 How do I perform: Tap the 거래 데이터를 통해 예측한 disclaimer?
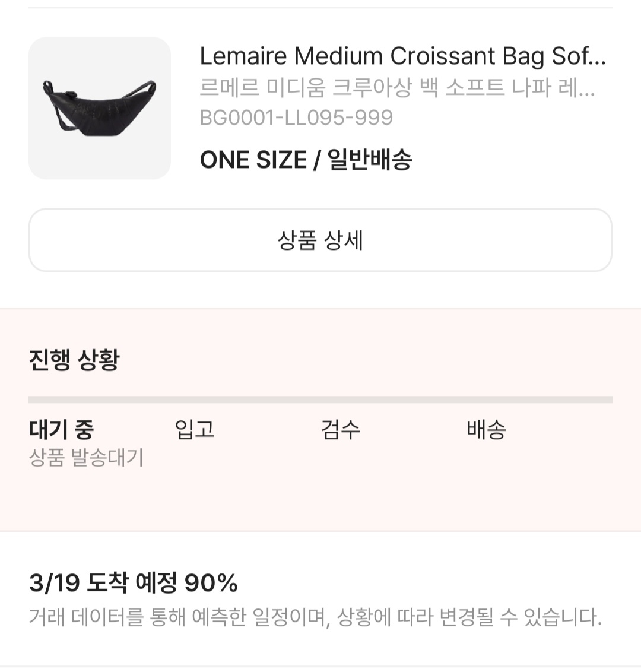pyautogui.click(x=315, y=617)
